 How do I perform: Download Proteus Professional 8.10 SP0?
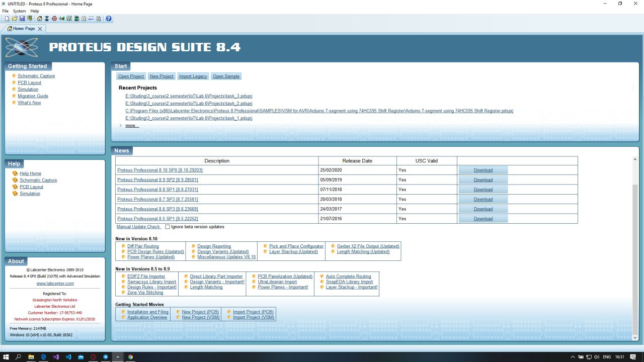point(483,170)
